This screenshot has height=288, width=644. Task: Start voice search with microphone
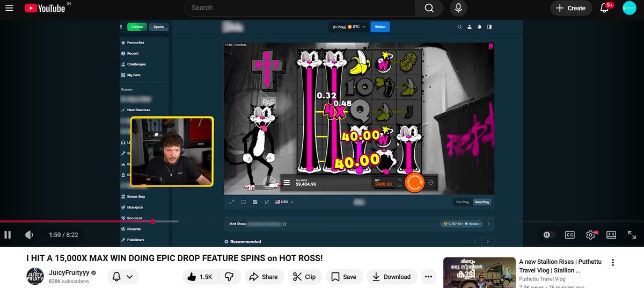tap(458, 8)
